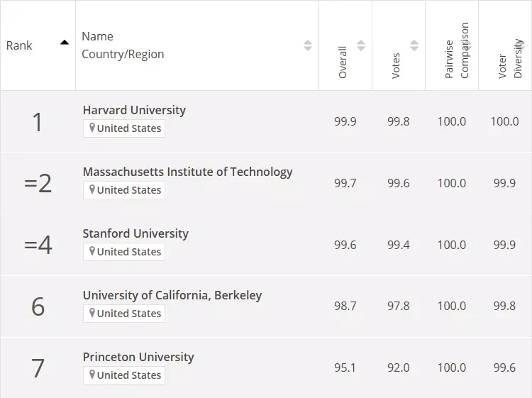Viewport: 532px width, 398px height.
Task: Click United States tag under Berkeley
Action: click(124, 314)
